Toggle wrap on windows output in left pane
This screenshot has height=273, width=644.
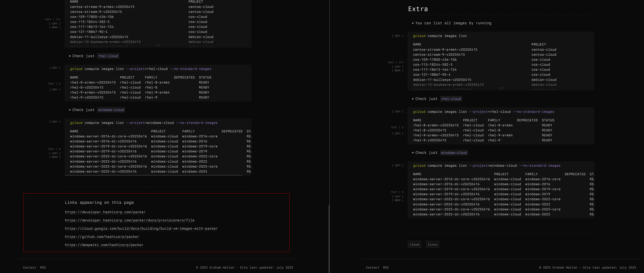pos(55,157)
